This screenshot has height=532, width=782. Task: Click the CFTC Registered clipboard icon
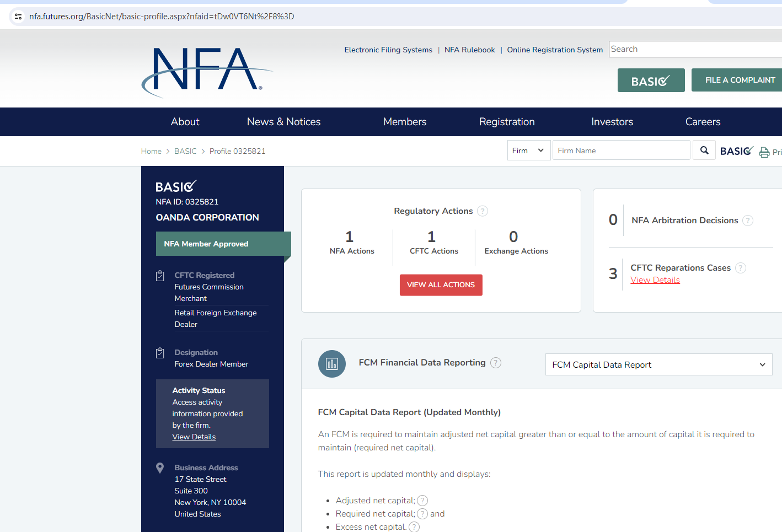160,276
